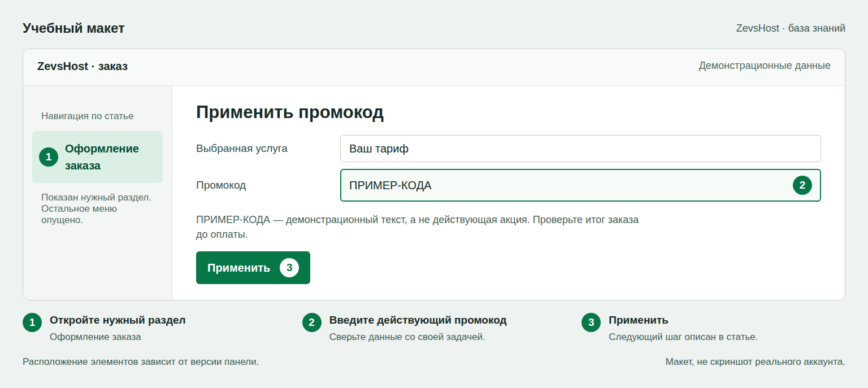
Task: Click the Показан нужный раздел sidebar note
Action: 97,209
